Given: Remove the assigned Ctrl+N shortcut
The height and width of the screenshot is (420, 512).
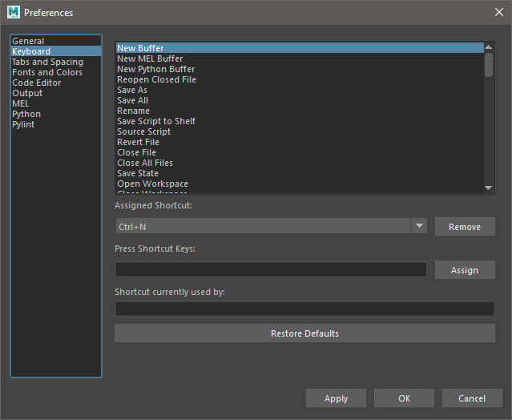Looking at the screenshot, I should tap(465, 227).
